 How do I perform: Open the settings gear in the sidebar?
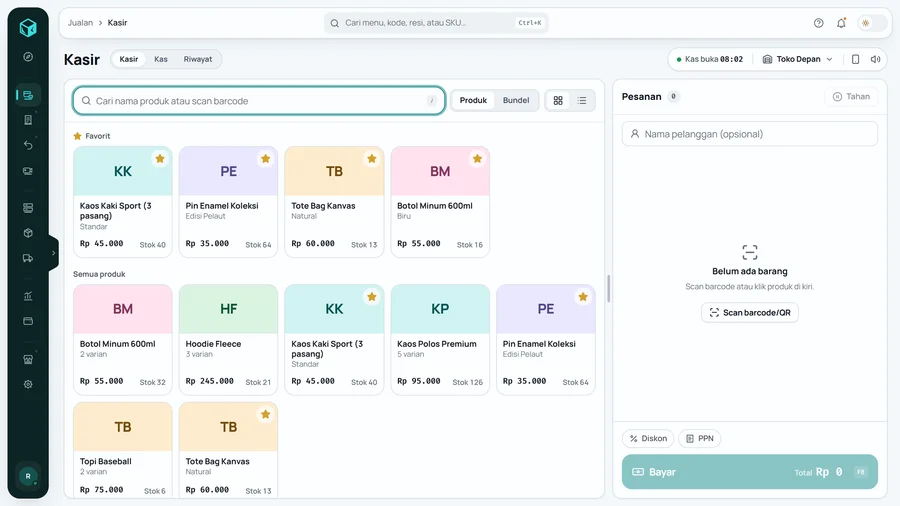click(28, 384)
